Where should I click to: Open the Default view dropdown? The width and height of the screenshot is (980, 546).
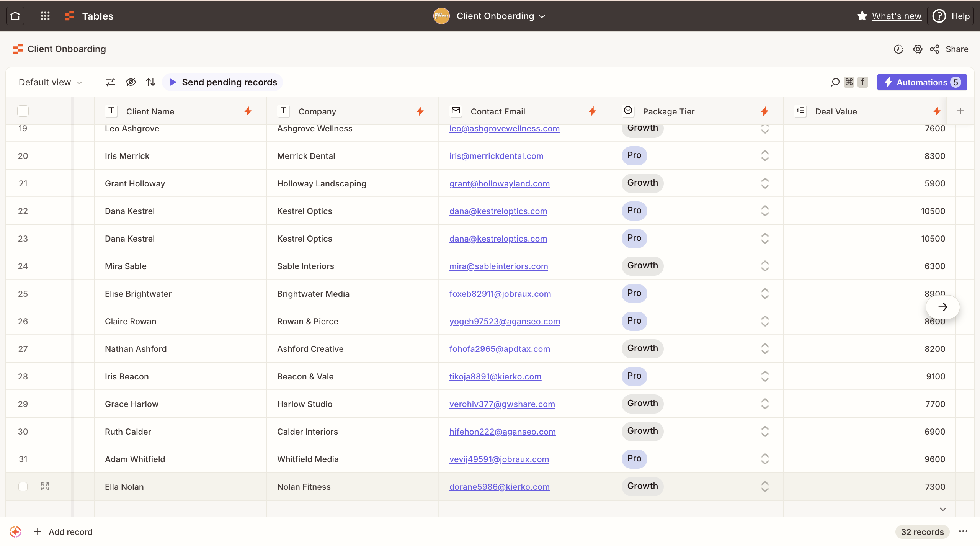click(51, 82)
